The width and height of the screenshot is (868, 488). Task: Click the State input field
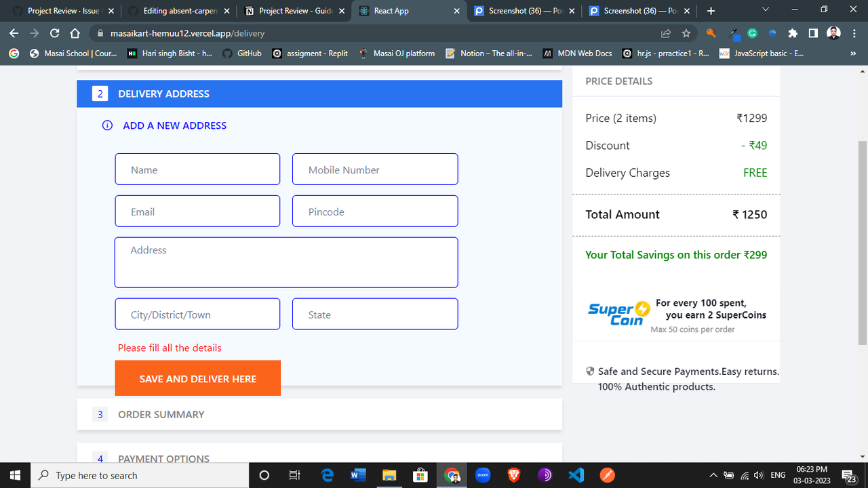pos(375,314)
